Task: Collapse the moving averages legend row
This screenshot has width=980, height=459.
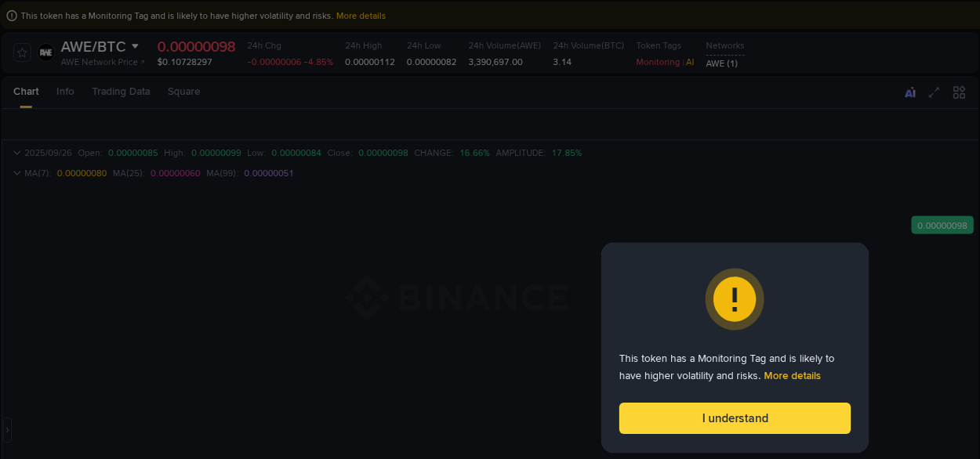Action: [x=16, y=172]
